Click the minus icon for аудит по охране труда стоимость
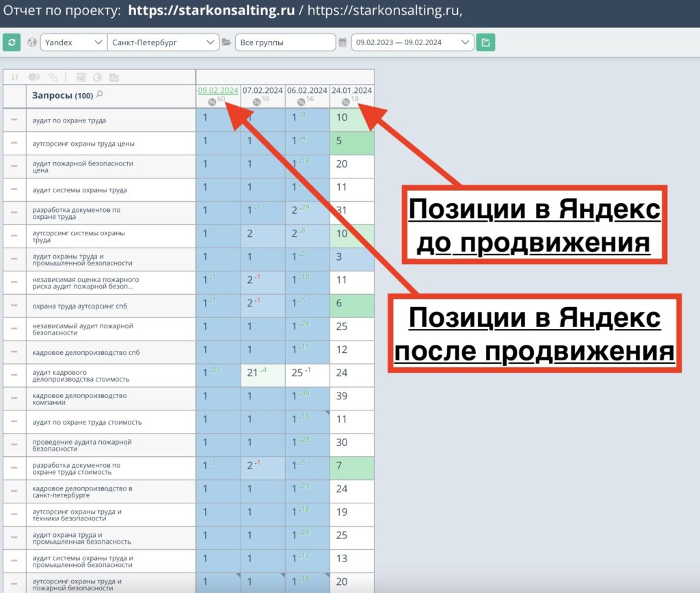This screenshot has width=700, height=593. click(x=14, y=421)
